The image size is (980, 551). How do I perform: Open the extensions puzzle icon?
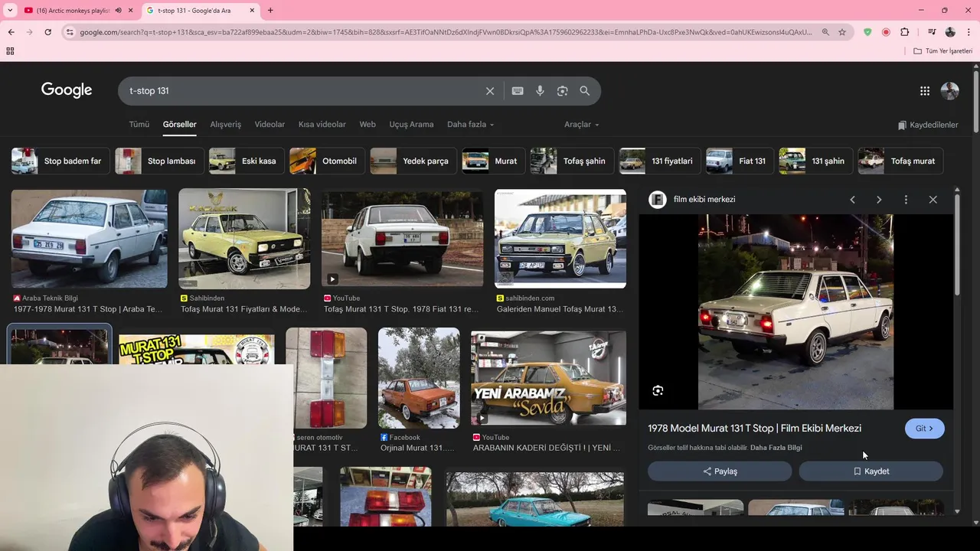905,32
